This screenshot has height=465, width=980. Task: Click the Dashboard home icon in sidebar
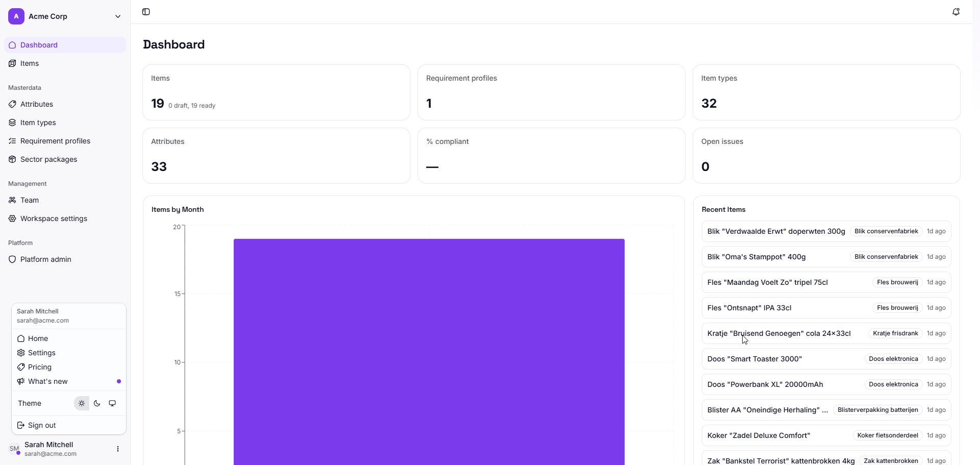click(12, 45)
